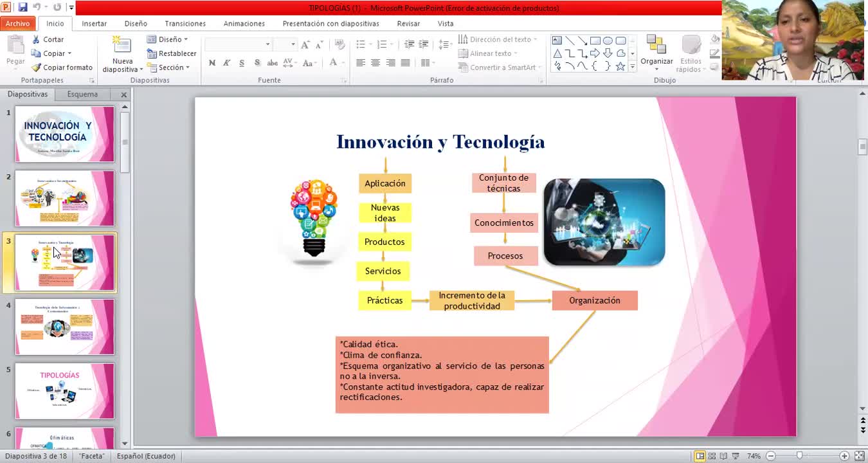Zoom out with the minus button
This screenshot has height=463, width=868.
pyautogui.click(x=770, y=456)
